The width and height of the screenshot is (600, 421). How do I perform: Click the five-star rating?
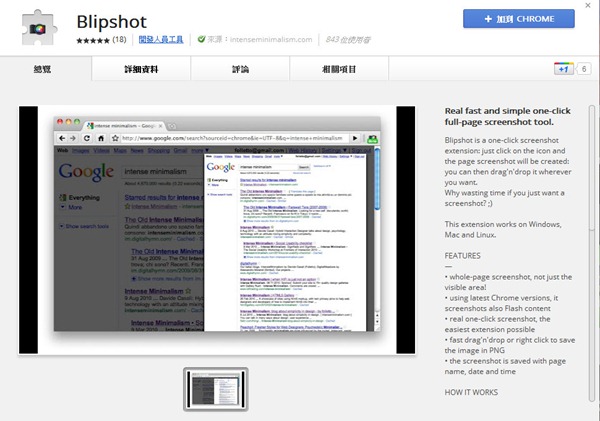pyautogui.click(x=93, y=40)
